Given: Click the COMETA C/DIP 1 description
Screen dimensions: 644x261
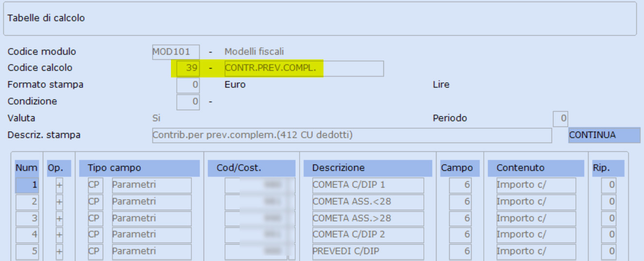Looking at the screenshot, I should [x=368, y=186].
